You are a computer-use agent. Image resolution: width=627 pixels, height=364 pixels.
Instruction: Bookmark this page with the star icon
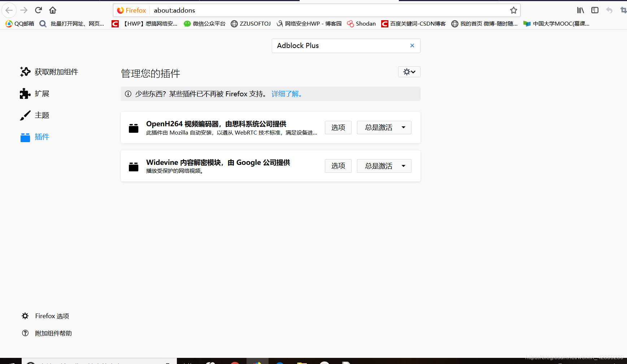[514, 10]
